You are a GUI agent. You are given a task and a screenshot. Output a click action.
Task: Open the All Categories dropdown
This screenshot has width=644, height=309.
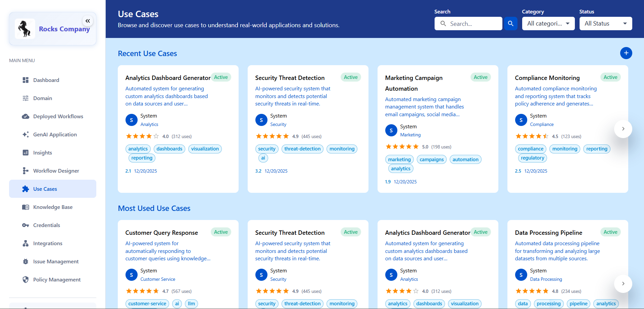548,24
